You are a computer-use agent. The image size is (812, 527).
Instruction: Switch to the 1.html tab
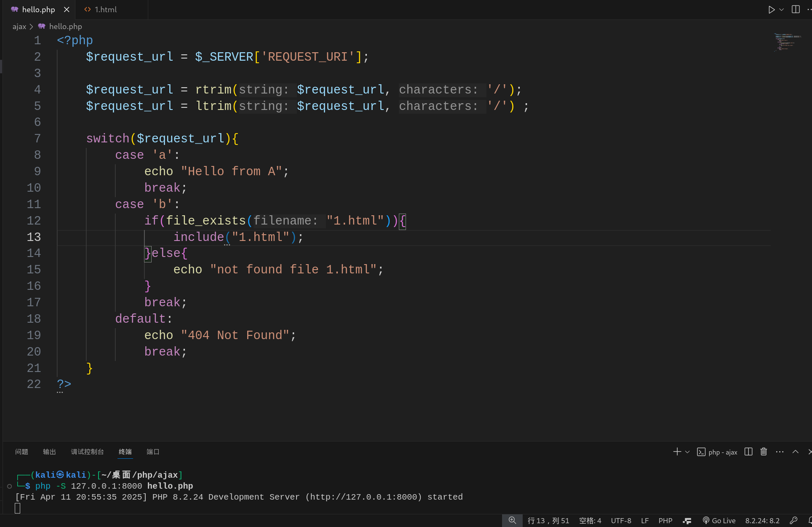[x=105, y=10]
